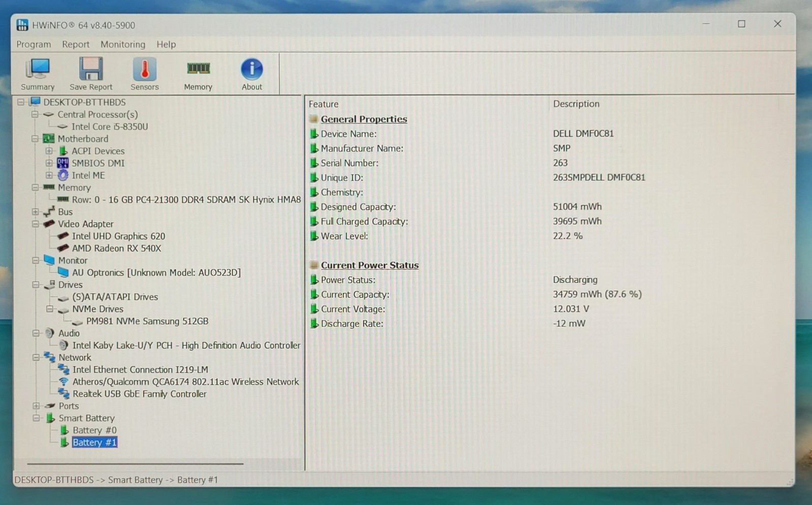This screenshot has width=812, height=505.
Task: Click the Unique ID value 263SMPDELL DMF0C81
Action: click(x=599, y=177)
